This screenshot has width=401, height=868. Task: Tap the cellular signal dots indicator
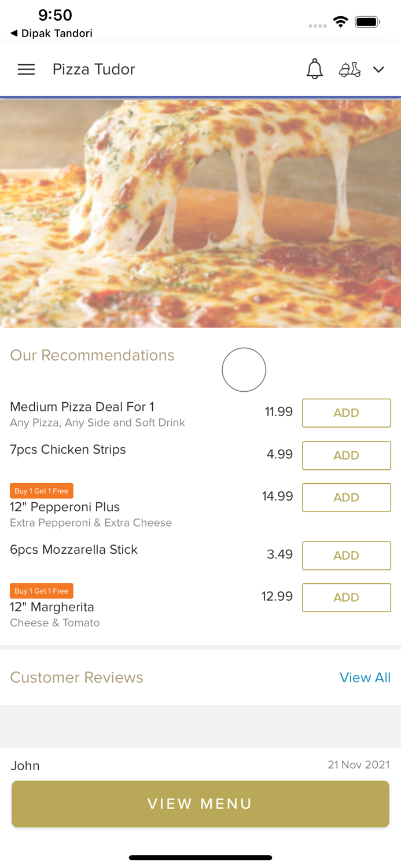click(x=318, y=25)
